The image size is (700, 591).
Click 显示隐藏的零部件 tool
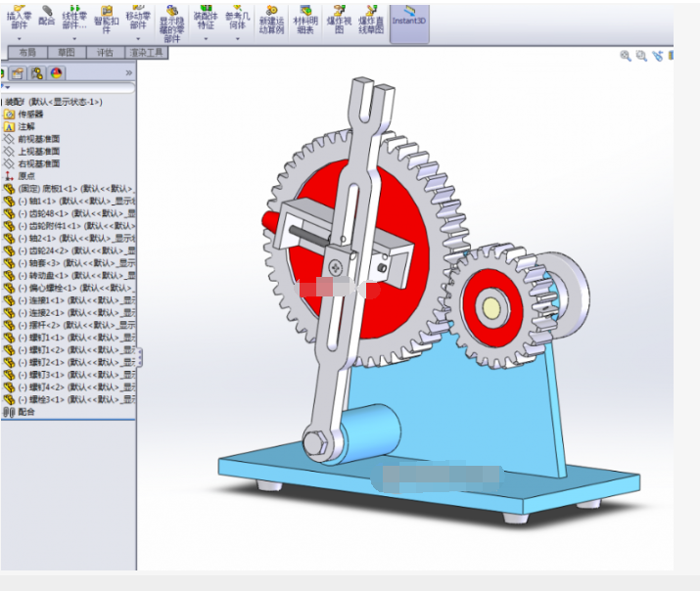[x=172, y=24]
